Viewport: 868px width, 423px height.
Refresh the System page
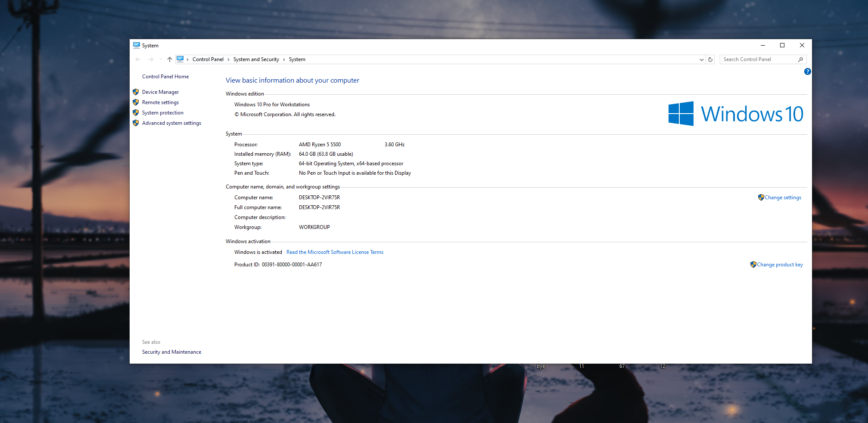710,59
